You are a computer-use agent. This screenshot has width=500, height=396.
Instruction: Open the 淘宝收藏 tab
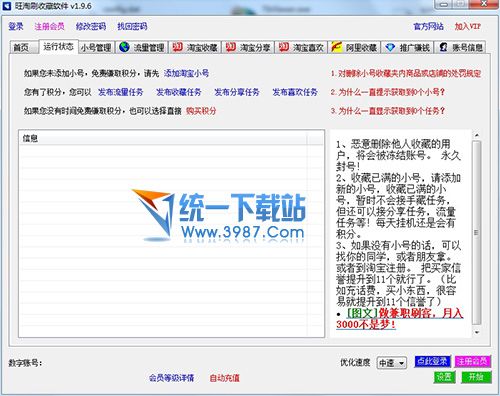(195, 47)
